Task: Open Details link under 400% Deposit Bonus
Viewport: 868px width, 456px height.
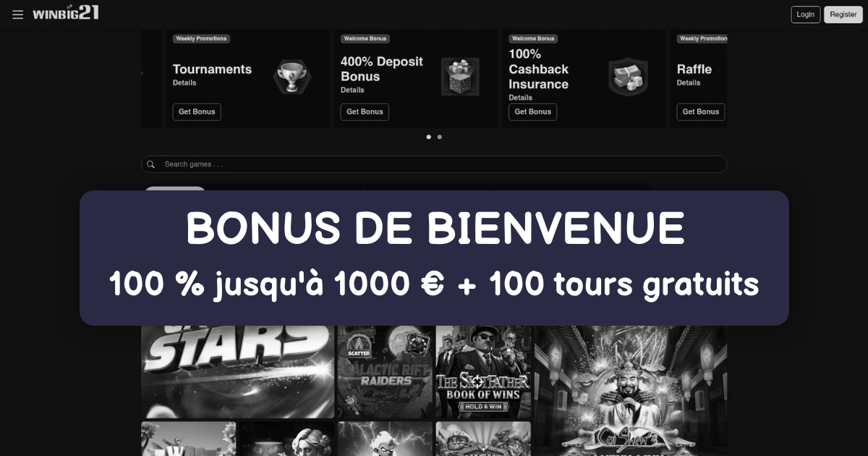Action: pos(352,90)
